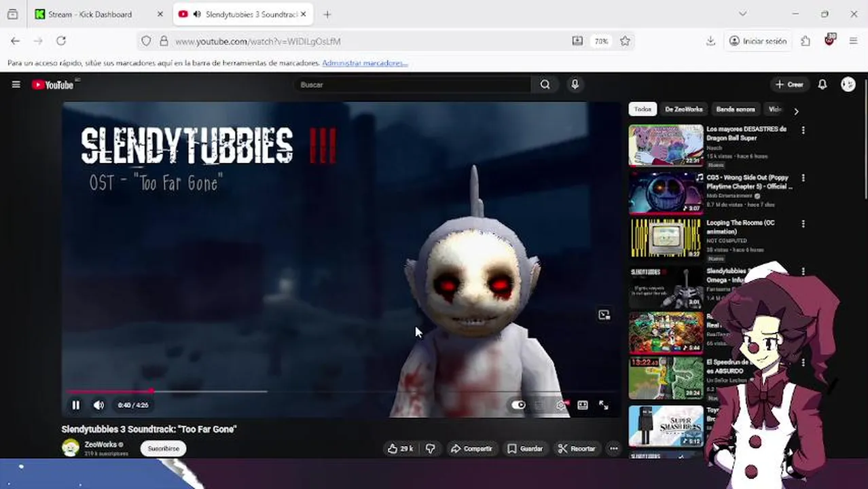Open options for CG5 Wrong Side Out

(803, 178)
